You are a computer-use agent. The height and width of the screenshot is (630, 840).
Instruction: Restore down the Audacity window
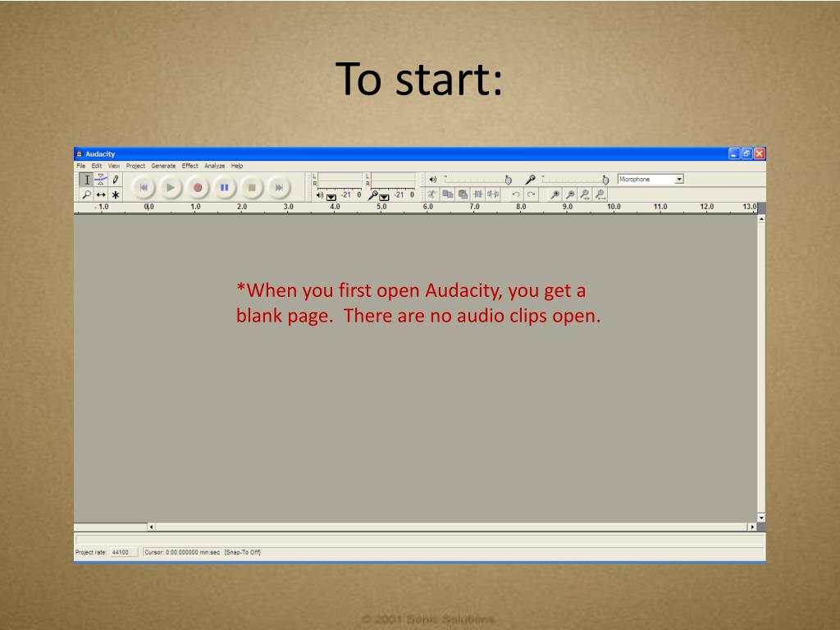746,153
